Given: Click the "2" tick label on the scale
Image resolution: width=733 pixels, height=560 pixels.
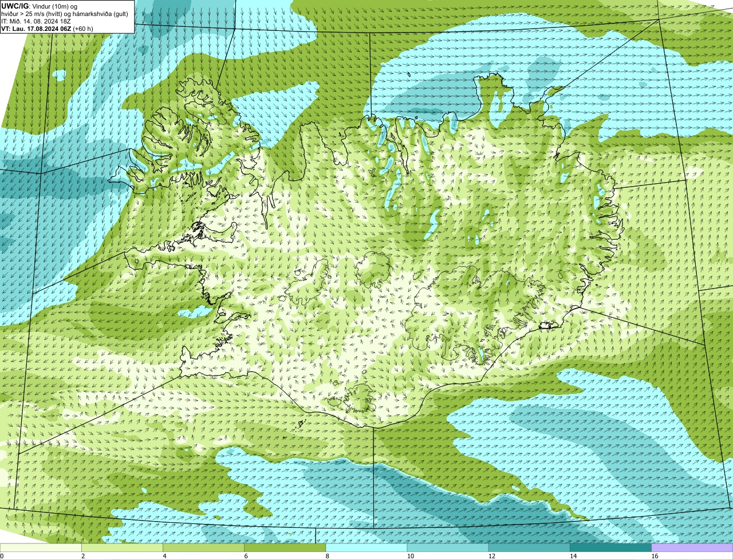Looking at the screenshot, I should coord(83,556).
